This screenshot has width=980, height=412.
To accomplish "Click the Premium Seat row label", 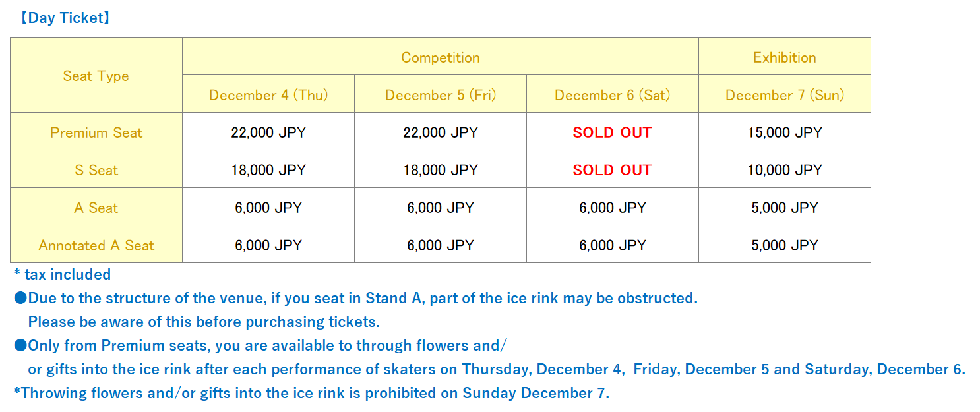I will [96, 132].
